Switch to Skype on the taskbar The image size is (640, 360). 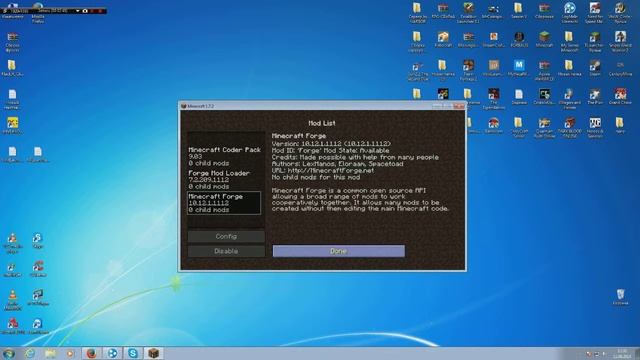tap(133, 353)
